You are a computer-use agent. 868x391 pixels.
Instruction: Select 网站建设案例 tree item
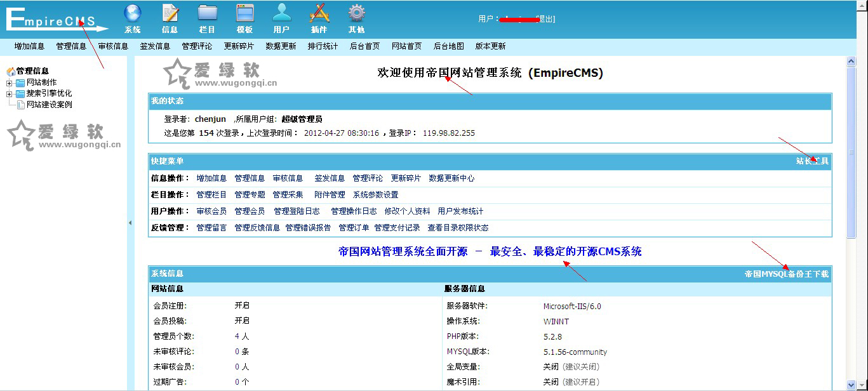49,105
